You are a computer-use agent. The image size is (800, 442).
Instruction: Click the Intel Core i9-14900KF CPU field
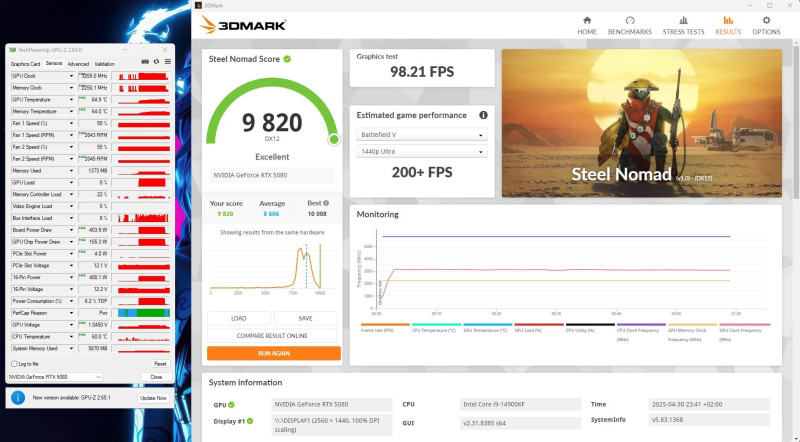pos(520,404)
